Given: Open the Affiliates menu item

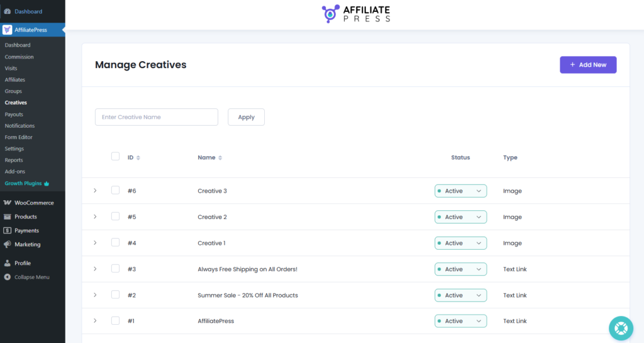Looking at the screenshot, I should coord(15,80).
